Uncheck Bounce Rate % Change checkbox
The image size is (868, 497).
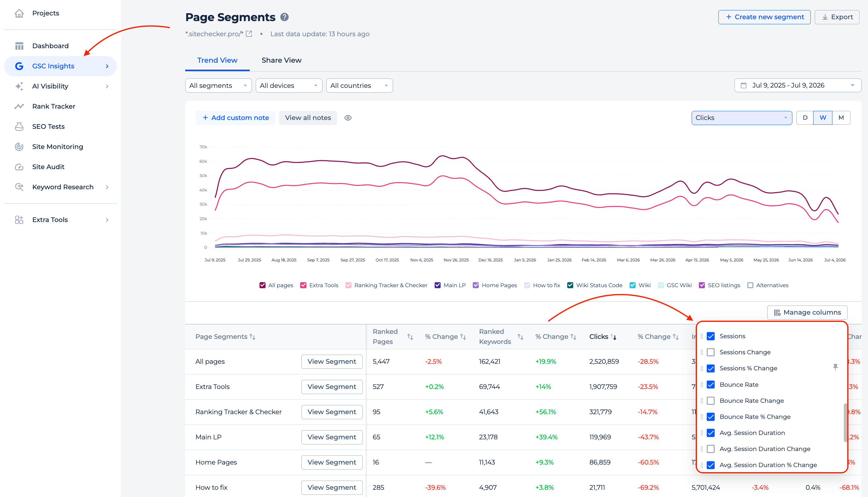pos(711,416)
